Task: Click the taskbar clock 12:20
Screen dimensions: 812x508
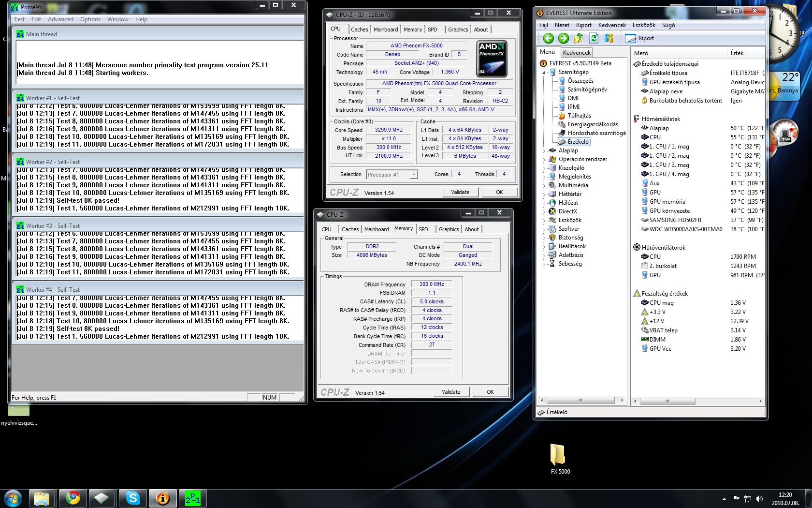Action: pos(785,495)
